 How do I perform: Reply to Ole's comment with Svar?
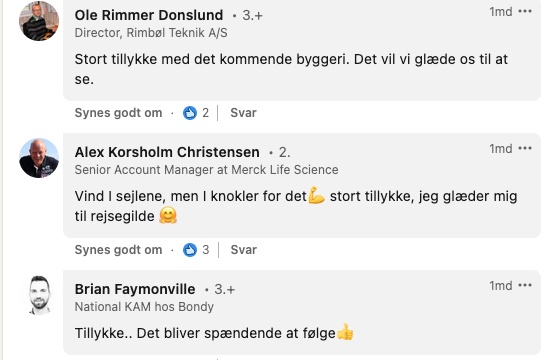(243, 113)
